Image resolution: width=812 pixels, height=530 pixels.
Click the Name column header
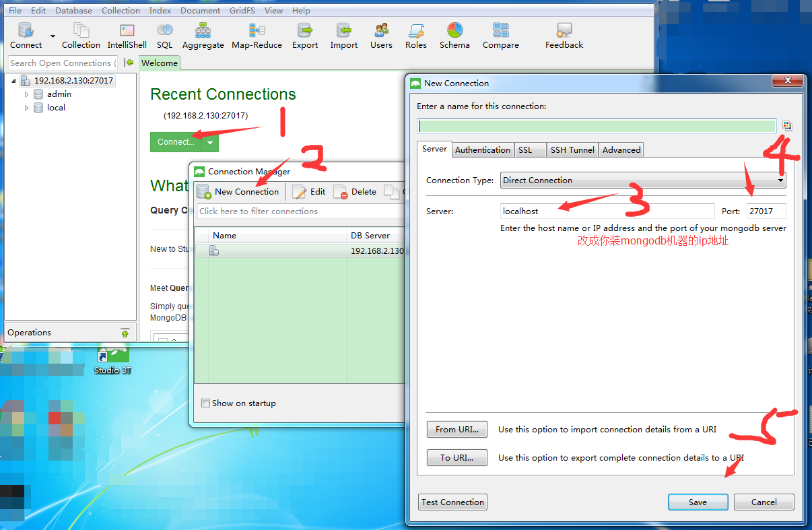pos(277,236)
